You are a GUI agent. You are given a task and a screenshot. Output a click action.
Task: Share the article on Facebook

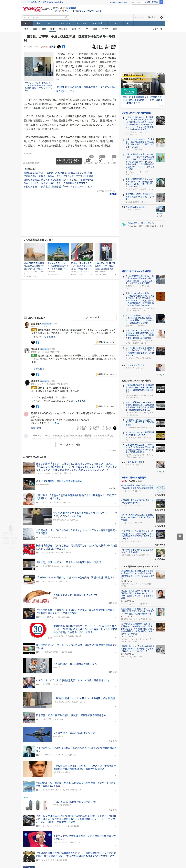pos(63,47)
